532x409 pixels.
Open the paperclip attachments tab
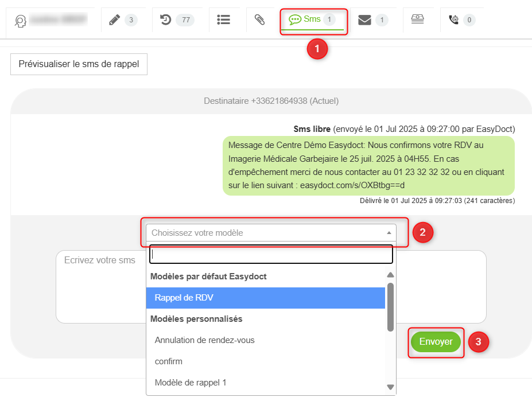[259, 20]
